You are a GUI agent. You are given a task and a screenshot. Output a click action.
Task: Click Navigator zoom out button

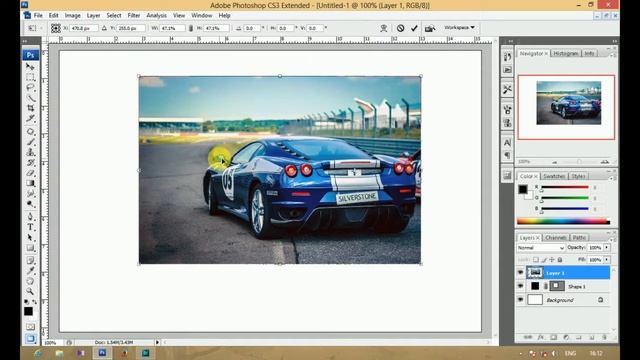click(x=554, y=162)
